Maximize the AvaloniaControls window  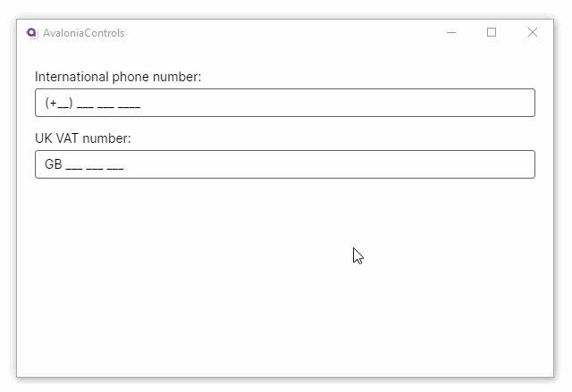(x=492, y=33)
